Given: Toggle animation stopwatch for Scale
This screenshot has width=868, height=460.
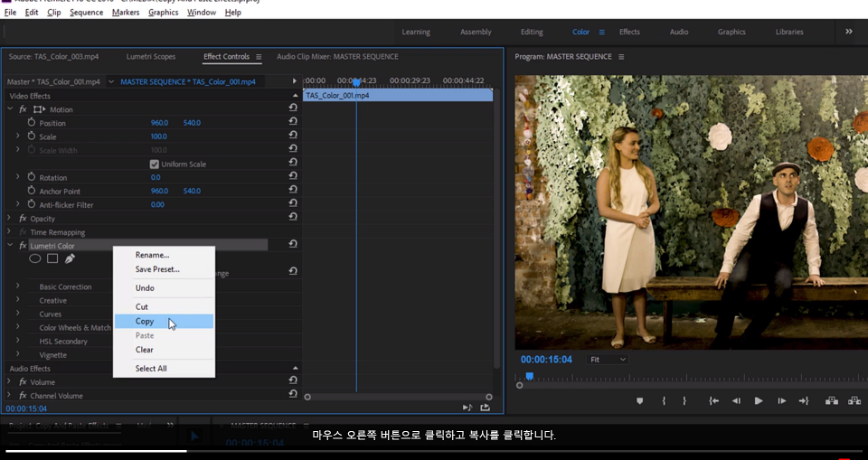Looking at the screenshot, I should tap(32, 136).
